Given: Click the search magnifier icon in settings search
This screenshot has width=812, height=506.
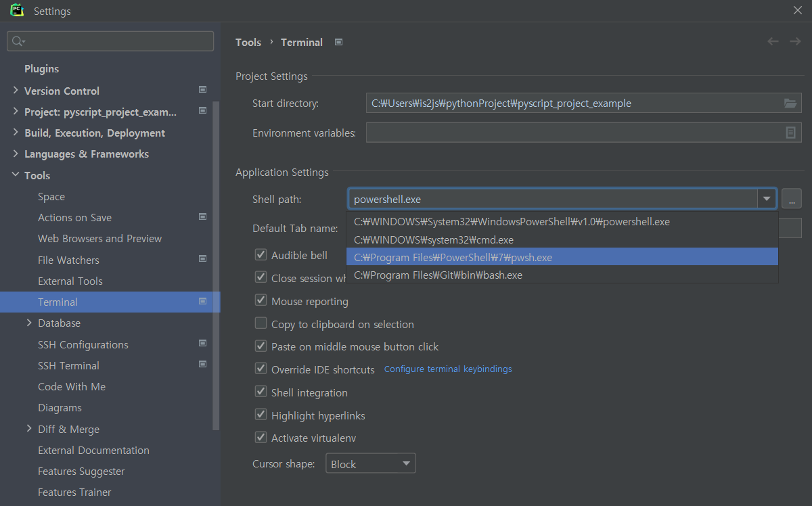Looking at the screenshot, I should point(19,41).
